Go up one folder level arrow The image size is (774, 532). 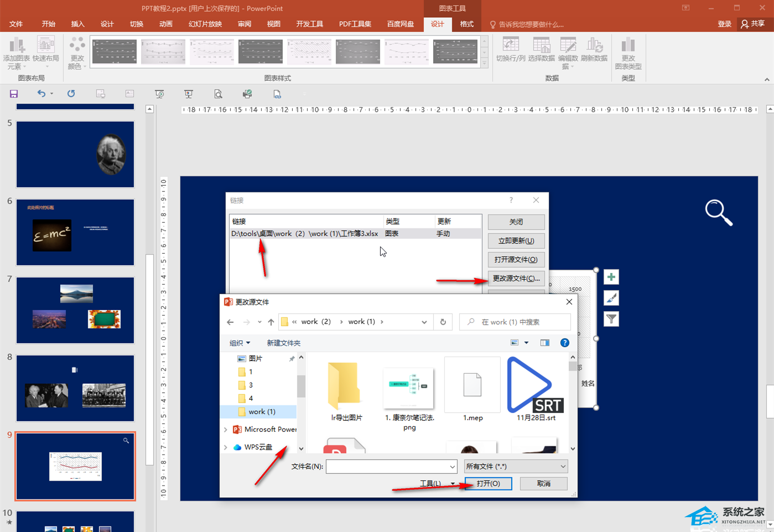(271, 322)
